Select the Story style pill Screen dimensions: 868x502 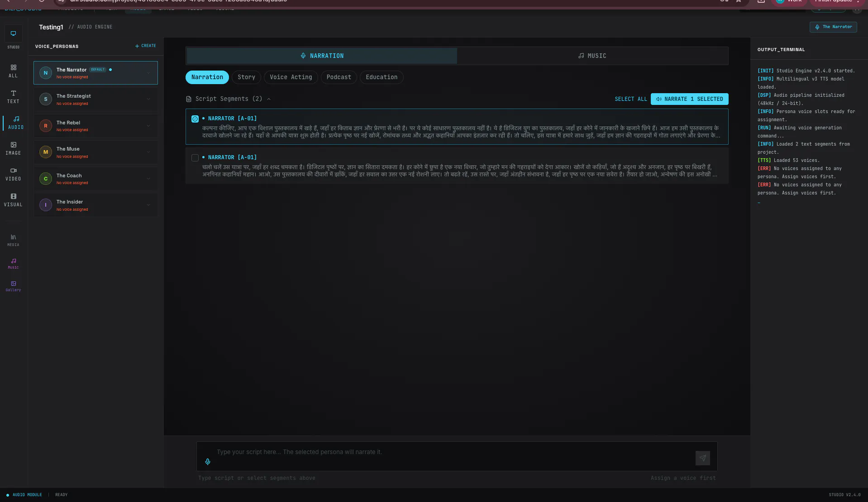247,77
